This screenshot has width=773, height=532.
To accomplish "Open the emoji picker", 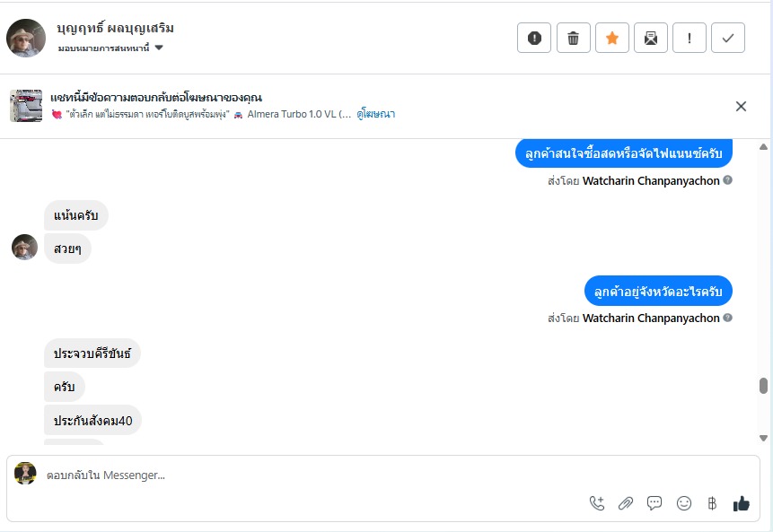I will [684, 503].
